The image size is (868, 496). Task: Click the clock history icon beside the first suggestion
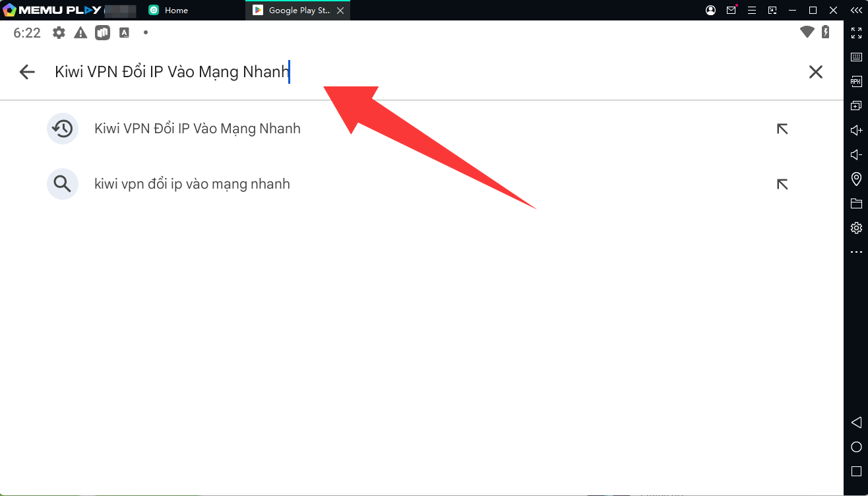[x=63, y=129]
